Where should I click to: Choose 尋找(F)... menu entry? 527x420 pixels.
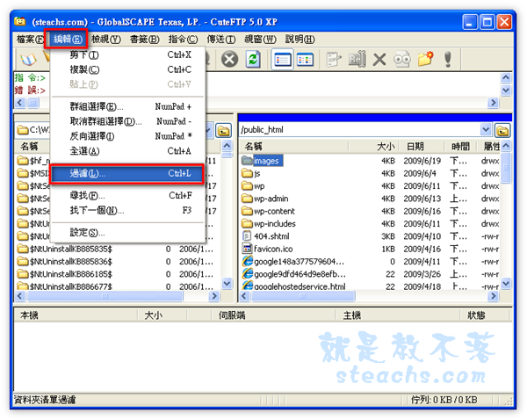click(x=127, y=195)
